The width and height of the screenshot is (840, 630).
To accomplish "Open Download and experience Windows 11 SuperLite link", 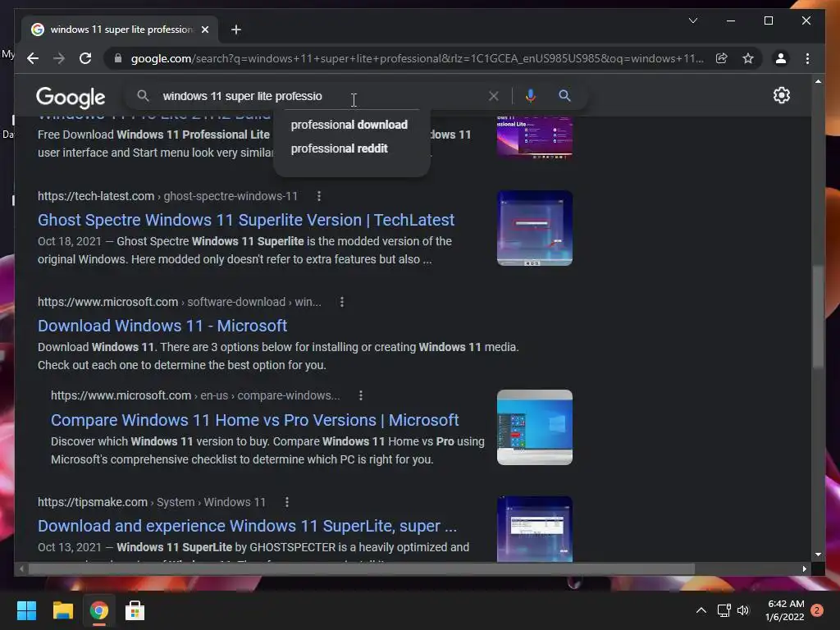I will coord(247,526).
